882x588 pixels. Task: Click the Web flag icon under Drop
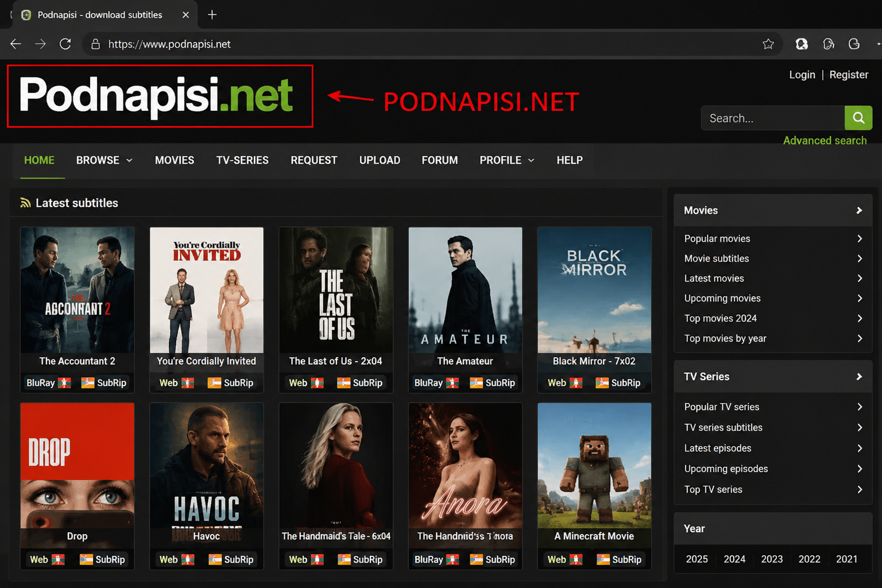click(58, 559)
